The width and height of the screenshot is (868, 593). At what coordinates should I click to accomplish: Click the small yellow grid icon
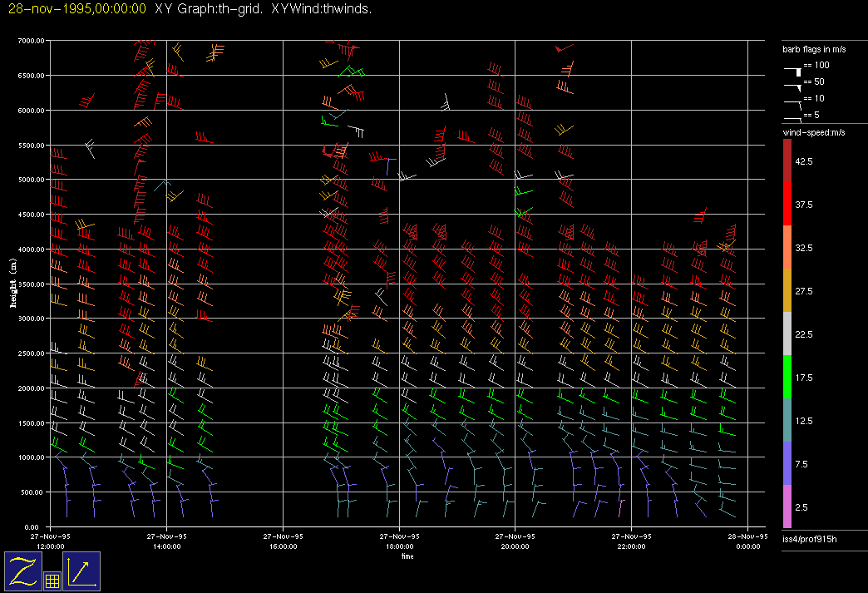coord(52,581)
